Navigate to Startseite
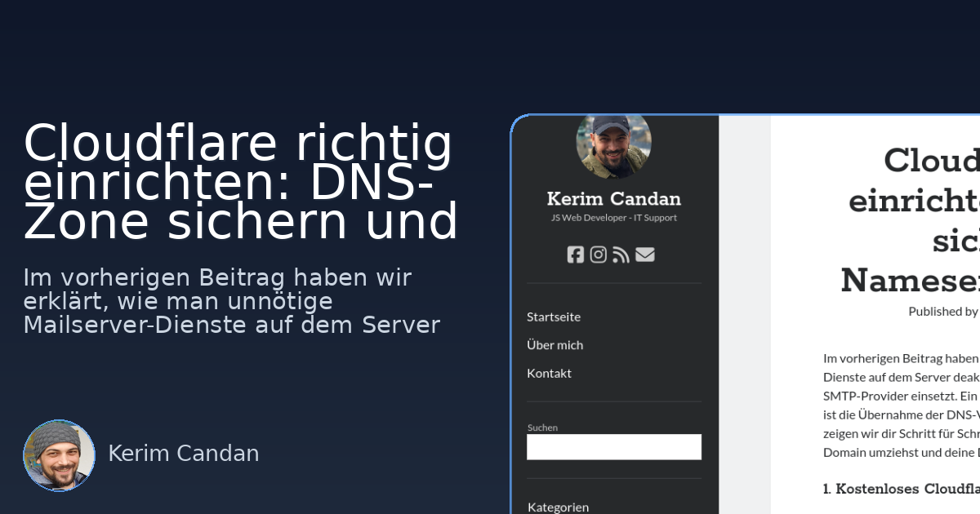The height and width of the screenshot is (514, 980). 554,317
